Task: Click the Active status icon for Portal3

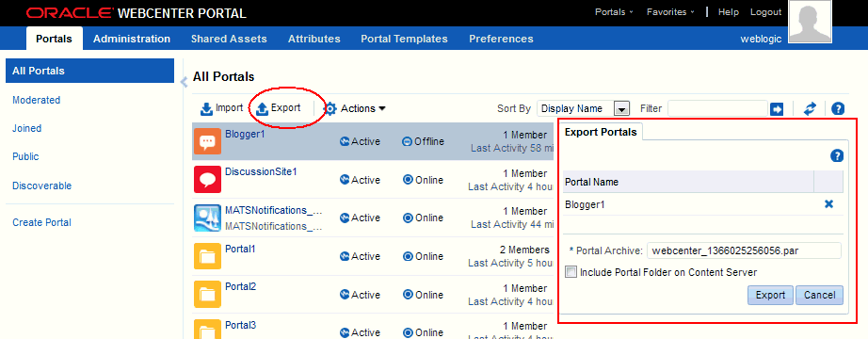Action: tap(345, 333)
